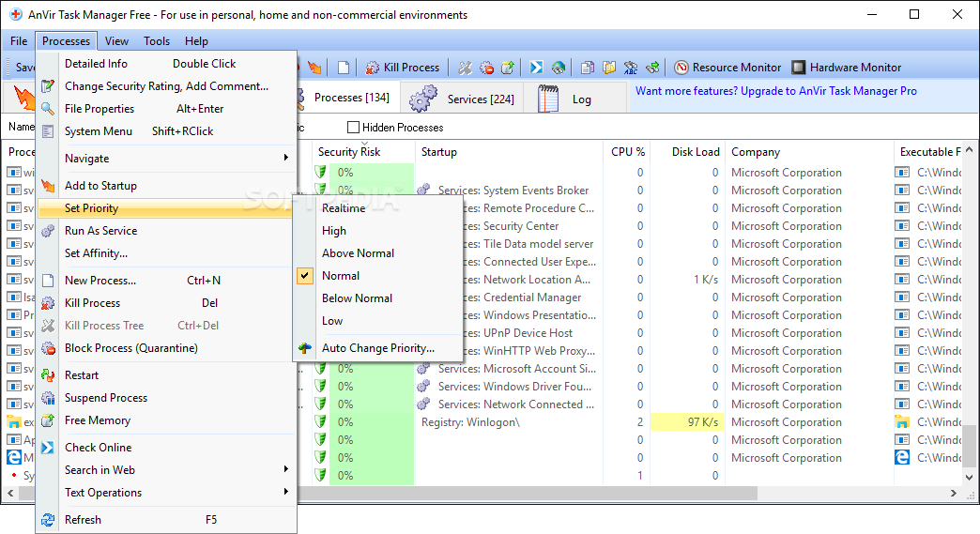This screenshot has height=534, width=980.
Task: Click Kill Process toolbar button
Action: pyautogui.click(x=403, y=68)
